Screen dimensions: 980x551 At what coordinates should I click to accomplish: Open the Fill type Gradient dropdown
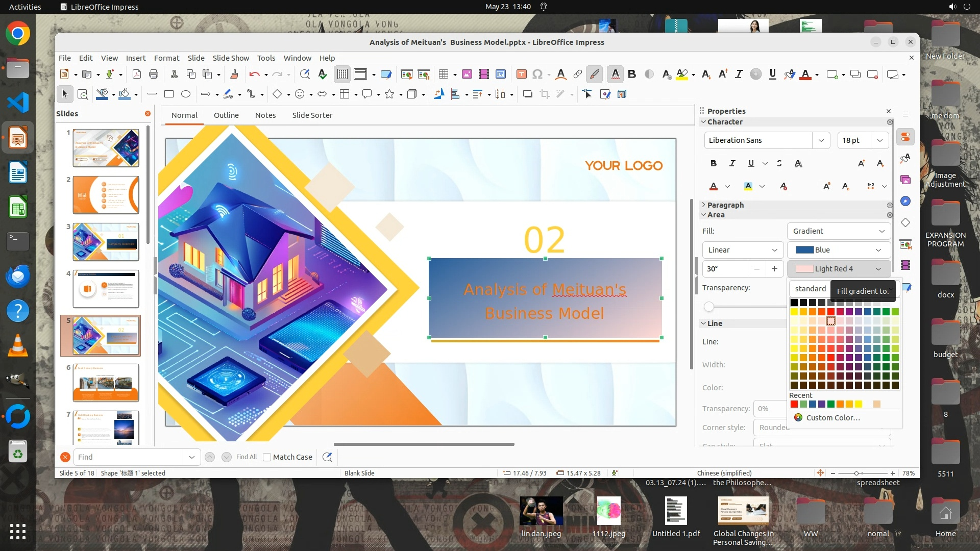839,231
